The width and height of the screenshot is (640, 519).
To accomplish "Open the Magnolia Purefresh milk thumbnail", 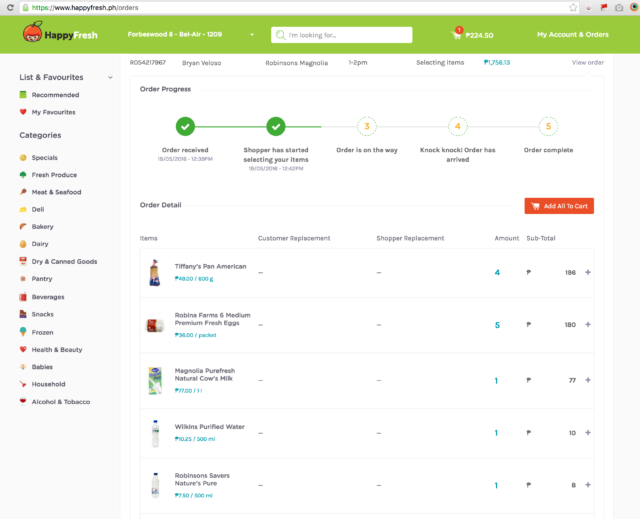I will coord(155,380).
